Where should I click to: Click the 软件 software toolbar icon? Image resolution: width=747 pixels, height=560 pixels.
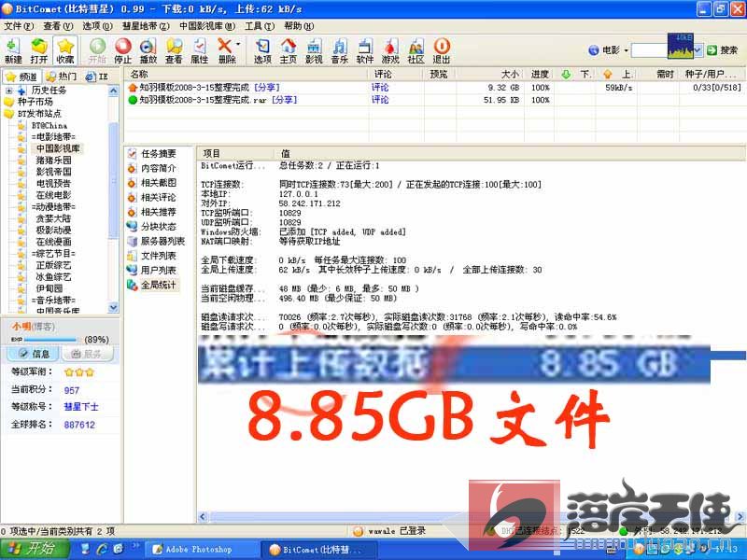coord(365,50)
